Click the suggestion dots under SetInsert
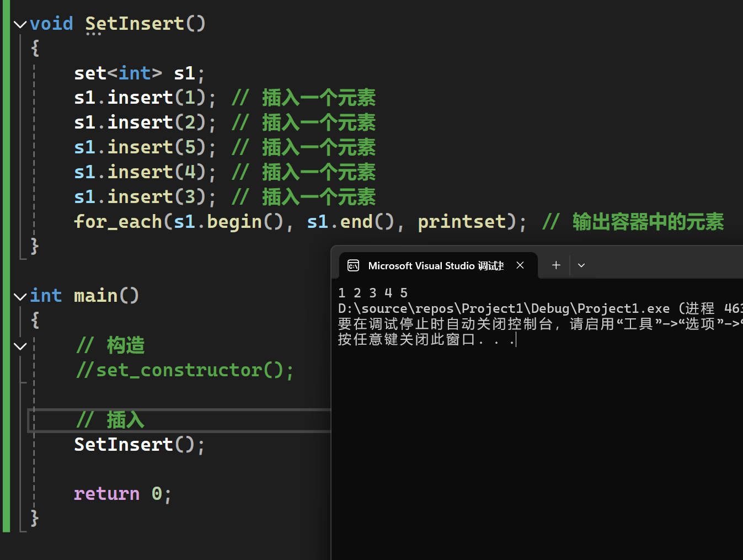743x560 pixels. coord(93,34)
